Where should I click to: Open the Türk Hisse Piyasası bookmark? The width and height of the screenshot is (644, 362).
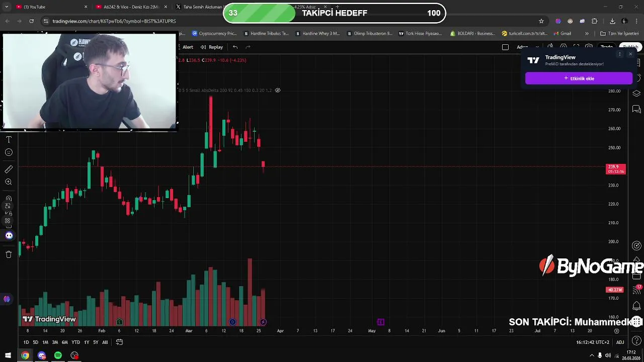pos(420,34)
